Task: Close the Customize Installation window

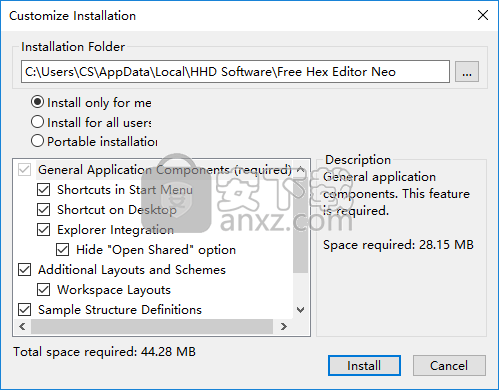Action: [483, 15]
